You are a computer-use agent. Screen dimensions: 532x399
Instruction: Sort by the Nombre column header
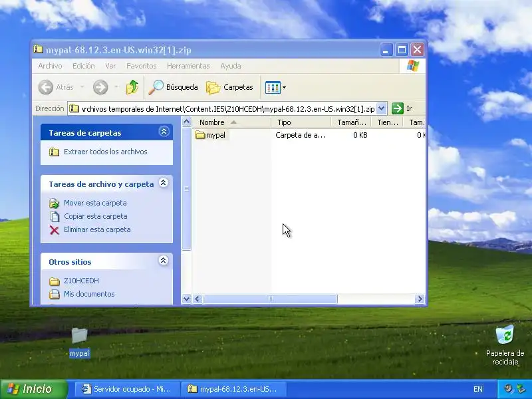(x=232, y=122)
